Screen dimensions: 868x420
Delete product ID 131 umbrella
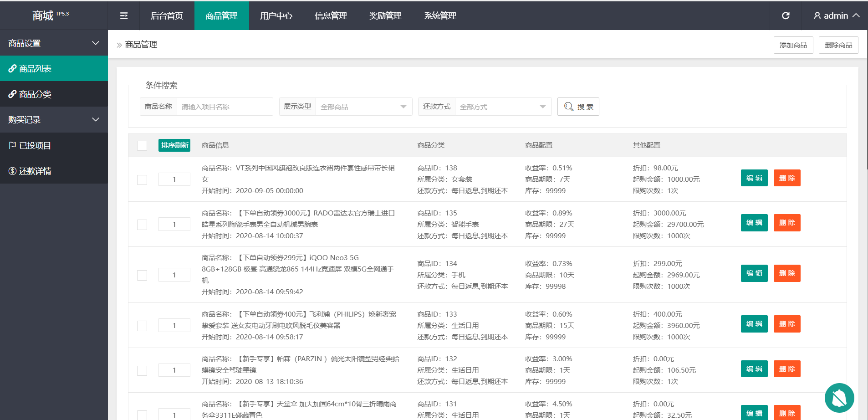pyautogui.click(x=787, y=413)
